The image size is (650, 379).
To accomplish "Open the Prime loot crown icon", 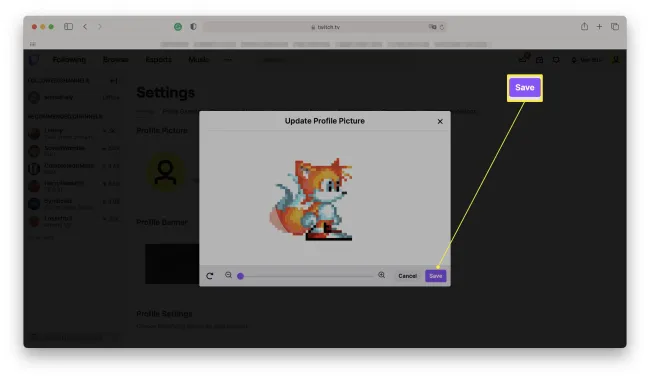I will 523,59.
